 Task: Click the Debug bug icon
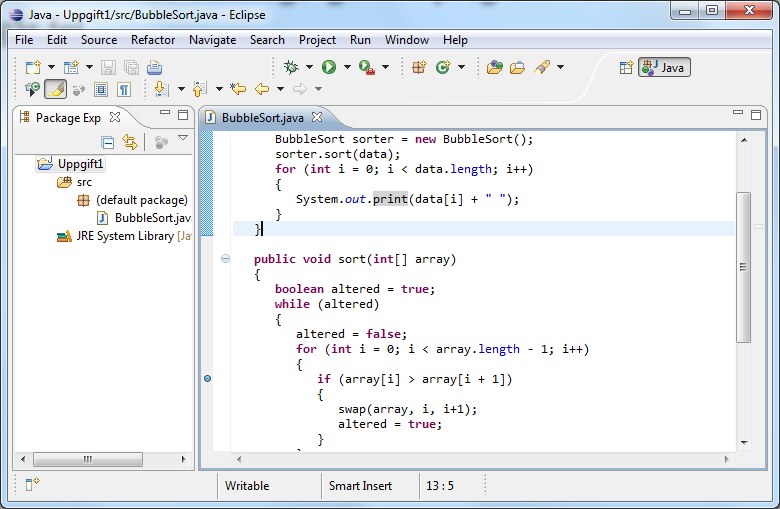click(x=291, y=67)
